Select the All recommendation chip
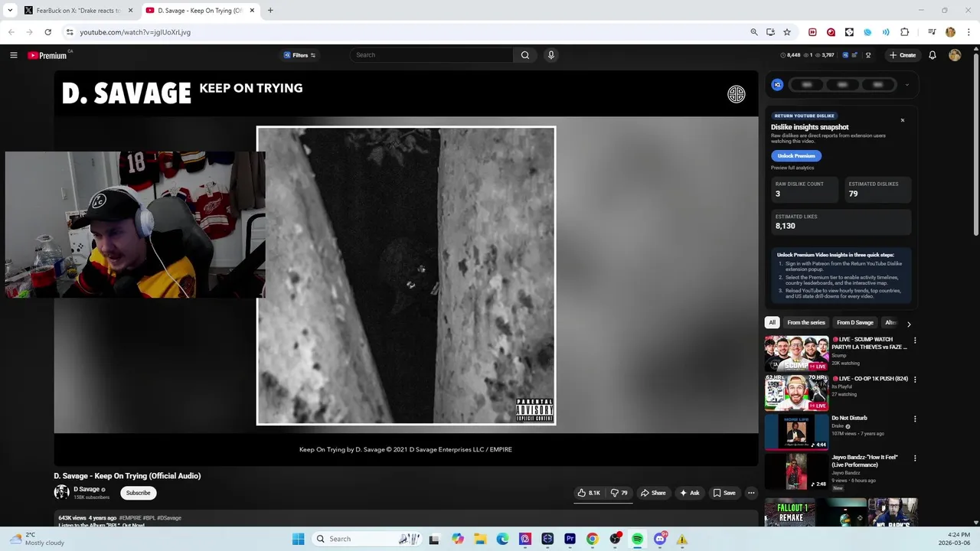The image size is (980, 551). [772, 323]
